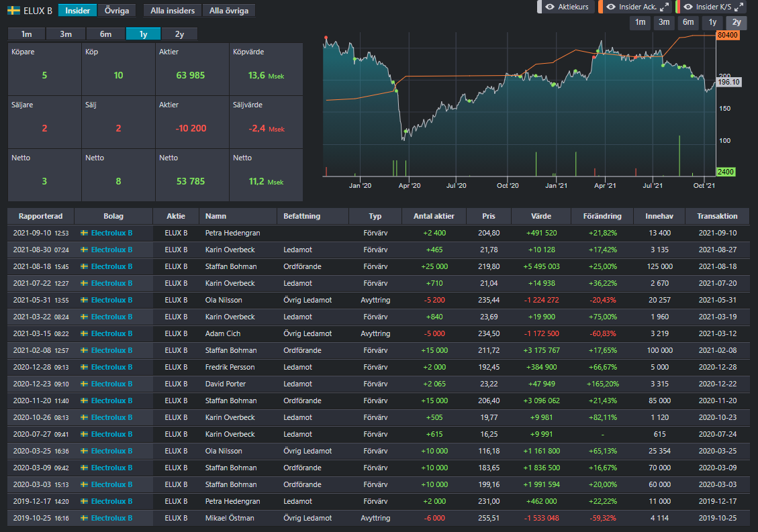Toggle the Insider K/S eye icon

click(x=688, y=7)
